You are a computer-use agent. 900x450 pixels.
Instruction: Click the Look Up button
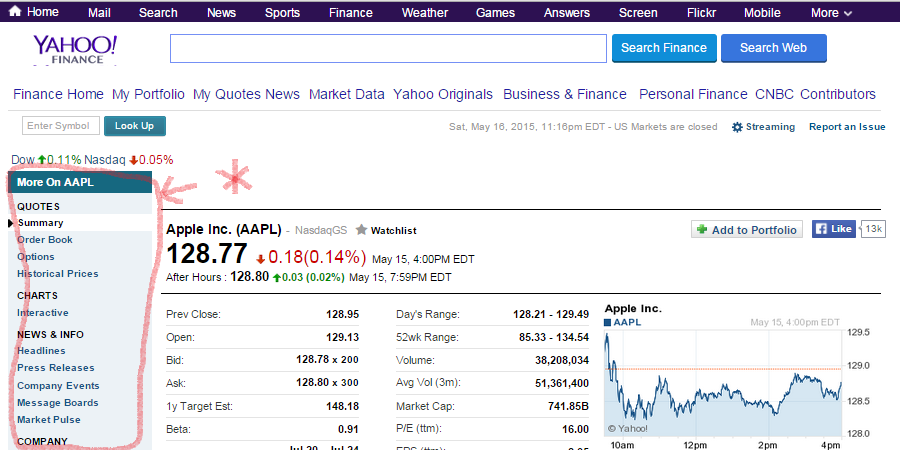coord(135,126)
